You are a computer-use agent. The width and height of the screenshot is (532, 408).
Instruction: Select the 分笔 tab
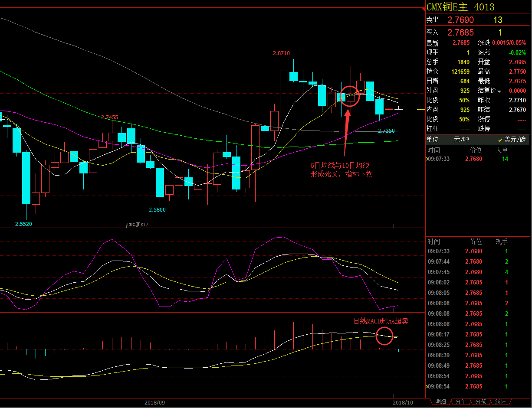point(480,402)
